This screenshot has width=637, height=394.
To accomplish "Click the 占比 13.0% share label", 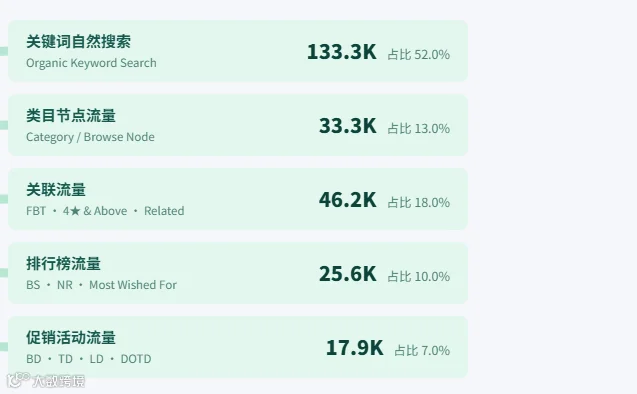I will [418, 128].
